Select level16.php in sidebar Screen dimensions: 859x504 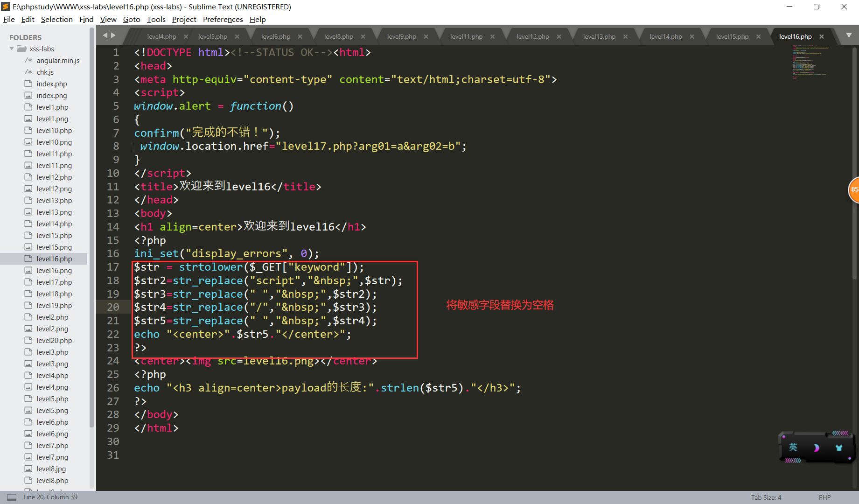click(54, 259)
